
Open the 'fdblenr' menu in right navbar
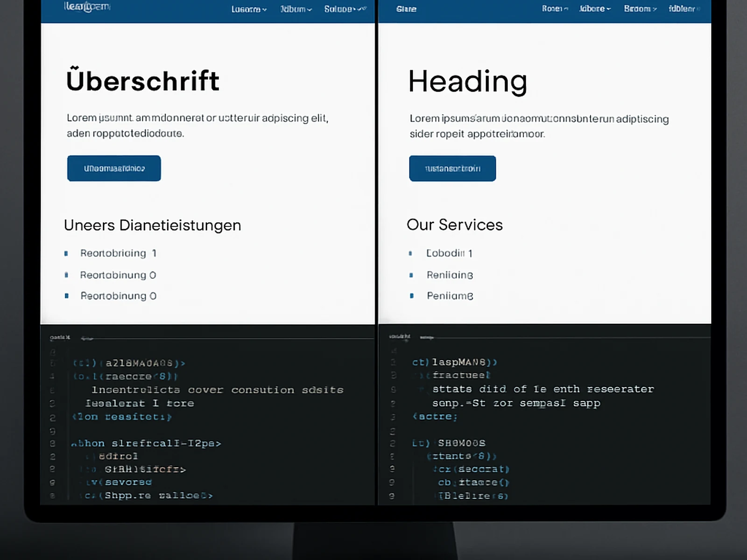[684, 8]
